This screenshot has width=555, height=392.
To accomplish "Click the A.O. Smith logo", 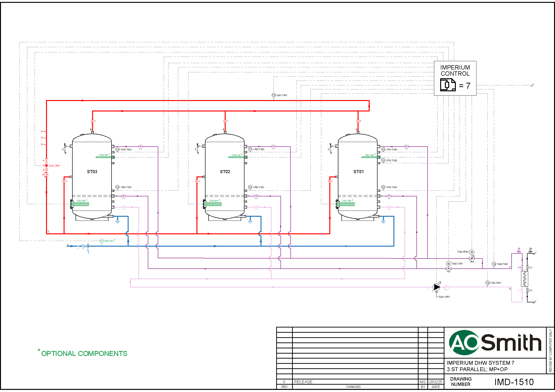I will 495,342.
